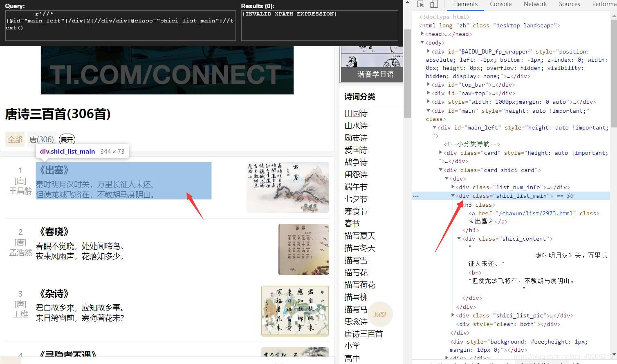Screen dimensions: 617x364
Task: Open the more-actions ellipsis beside shici_list_main
Action: pos(416,196)
